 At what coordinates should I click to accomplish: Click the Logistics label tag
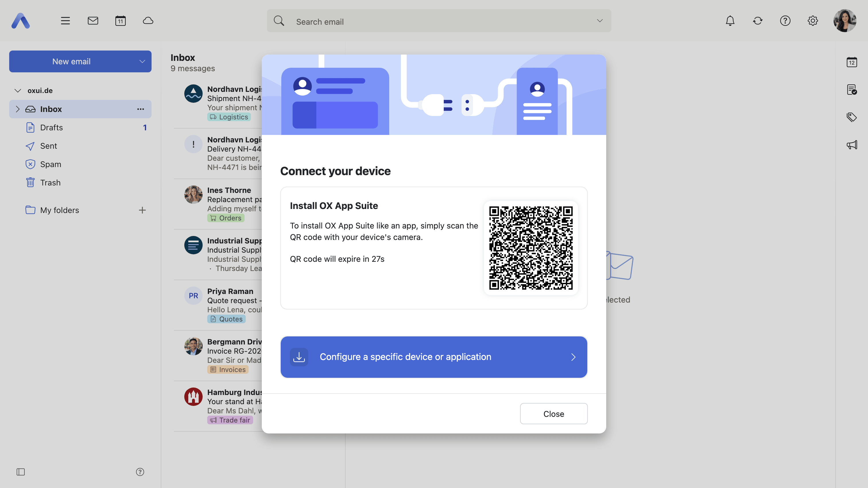pos(229,117)
